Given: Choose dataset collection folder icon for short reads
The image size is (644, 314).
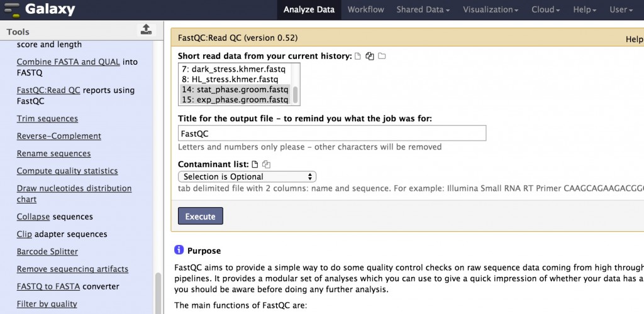Looking at the screenshot, I should point(382,57).
